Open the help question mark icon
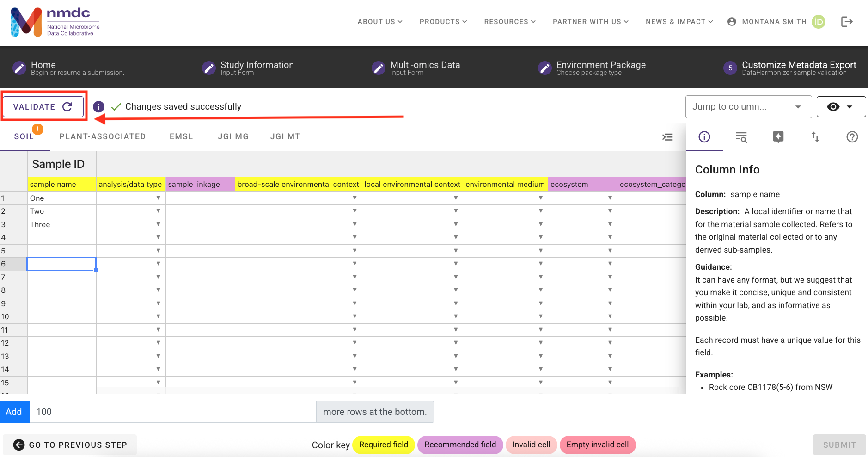Image resolution: width=868 pixels, height=457 pixels. [x=852, y=137]
